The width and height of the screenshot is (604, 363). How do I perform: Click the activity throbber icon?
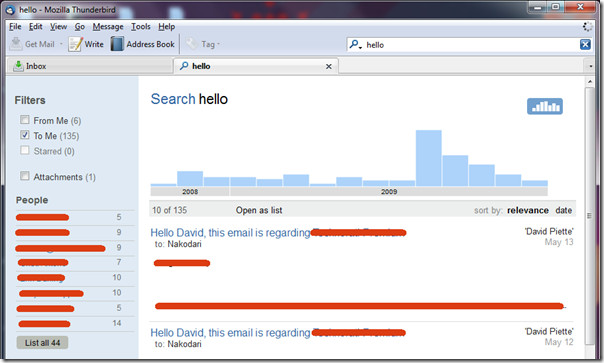point(587,27)
